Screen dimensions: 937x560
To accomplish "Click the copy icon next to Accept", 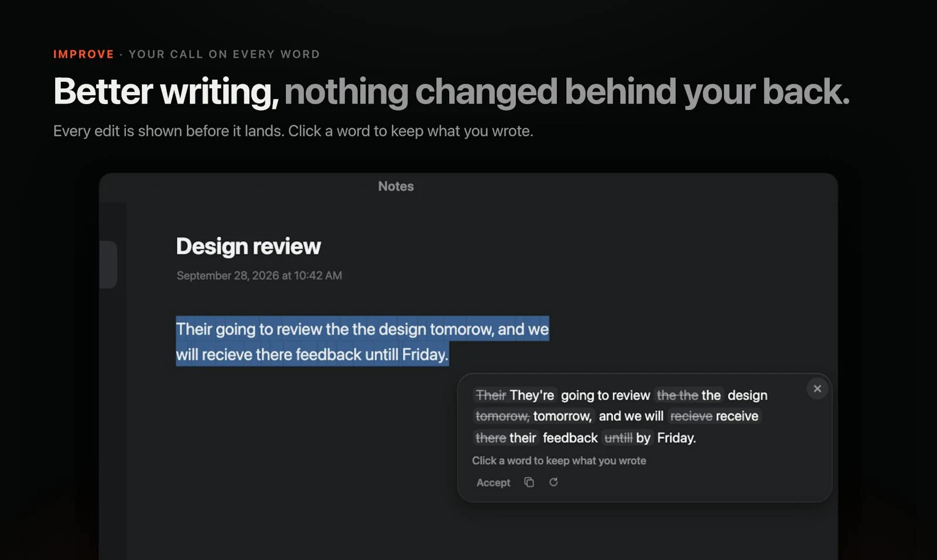I will 529,482.
